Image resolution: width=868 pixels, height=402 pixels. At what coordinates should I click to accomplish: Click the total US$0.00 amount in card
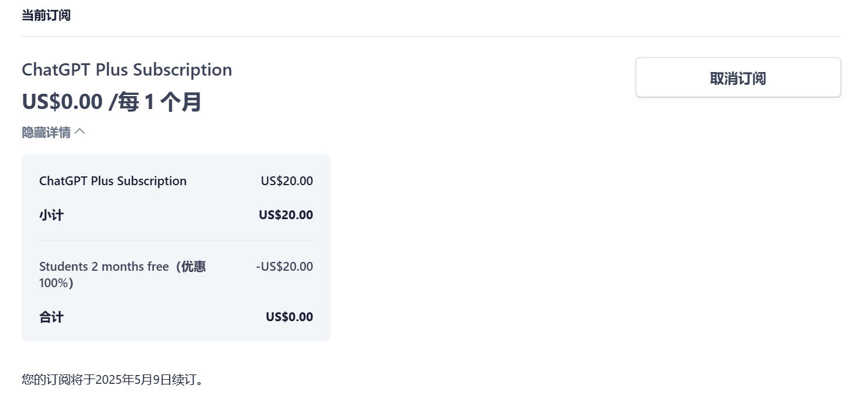coord(290,317)
